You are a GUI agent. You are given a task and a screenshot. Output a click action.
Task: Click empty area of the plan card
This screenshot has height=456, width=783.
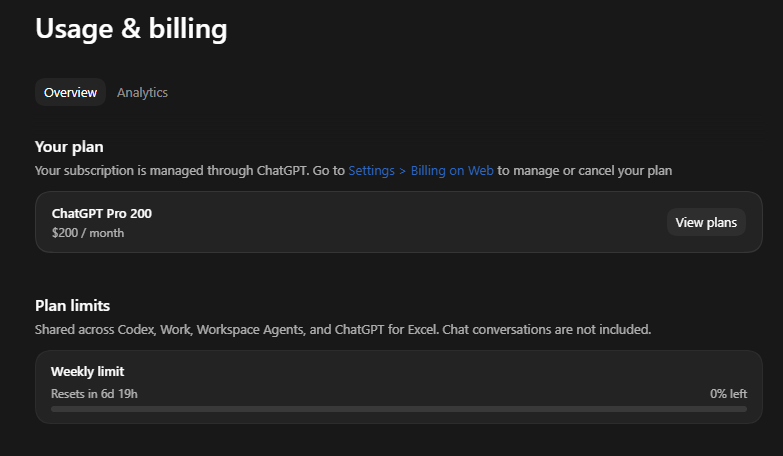coord(399,222)
